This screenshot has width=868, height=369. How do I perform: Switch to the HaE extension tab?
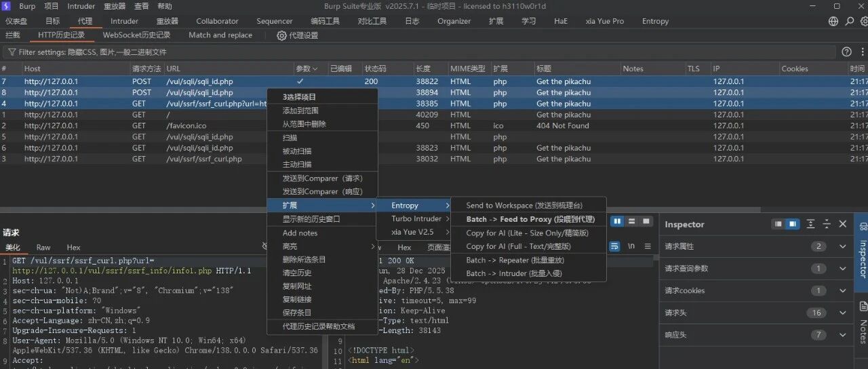point(561,21)
